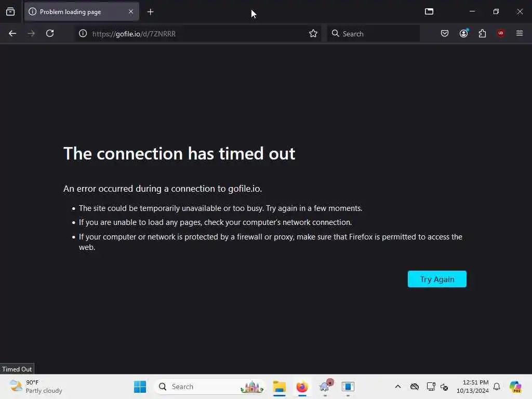Switch to Firefox in the taskbar

(302, 387)
